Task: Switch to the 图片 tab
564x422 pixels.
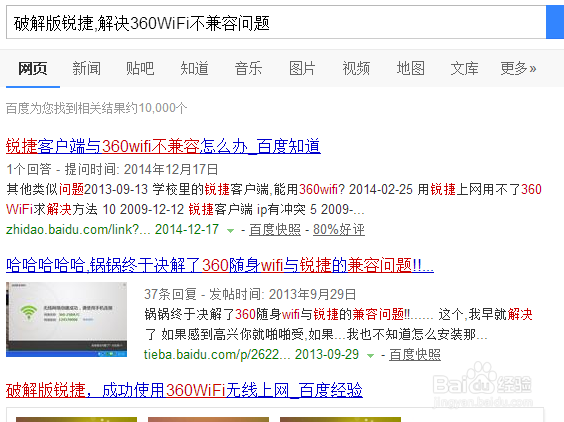Action: [302, 68]
